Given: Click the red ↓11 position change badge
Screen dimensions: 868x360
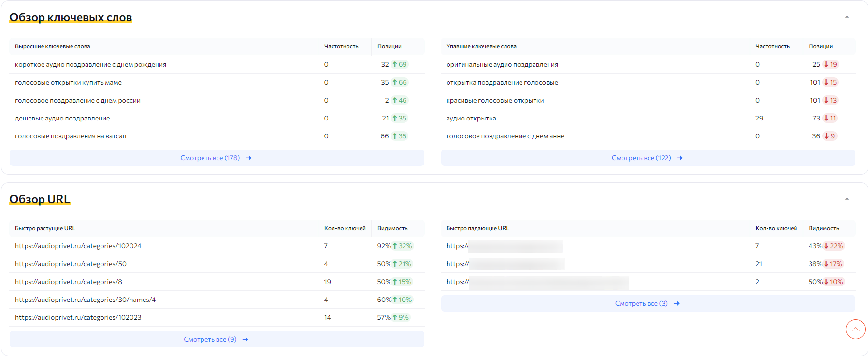Looking at the screenshot, I should point(830,118).
